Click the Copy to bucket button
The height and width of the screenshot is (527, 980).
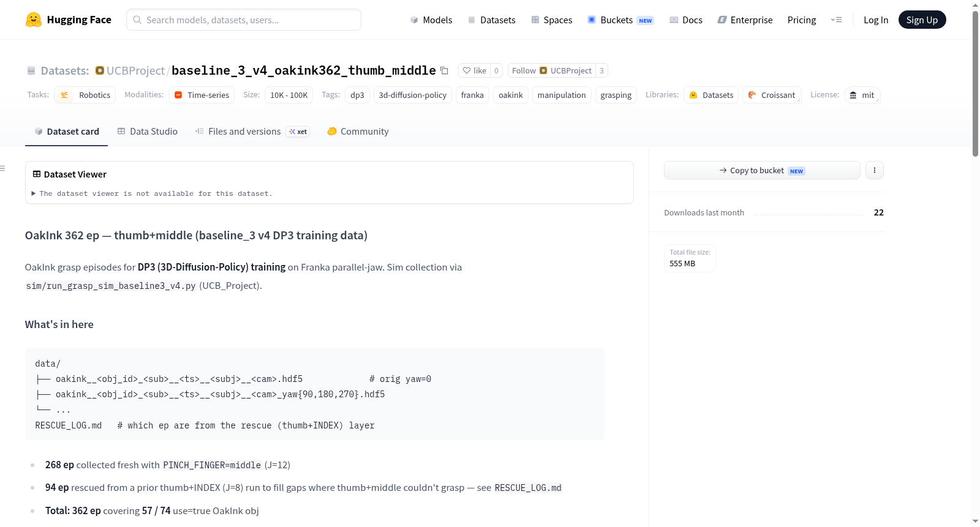(x=762, y=170)
